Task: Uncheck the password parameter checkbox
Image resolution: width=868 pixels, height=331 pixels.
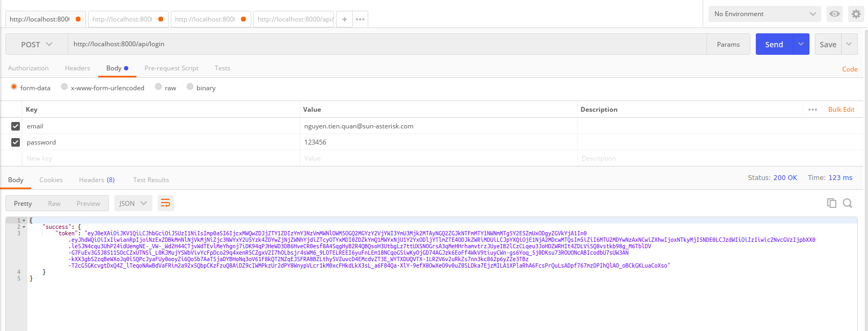Action: 16,142
